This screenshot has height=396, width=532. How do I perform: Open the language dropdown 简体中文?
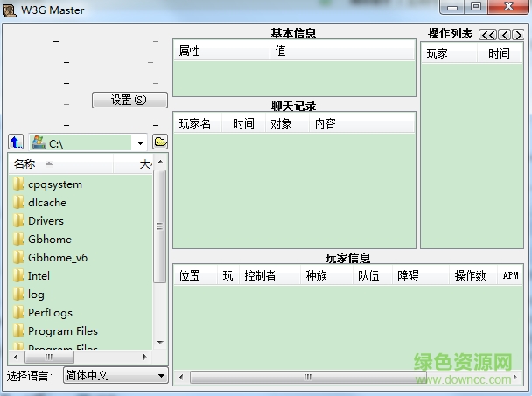click(116, 375)
